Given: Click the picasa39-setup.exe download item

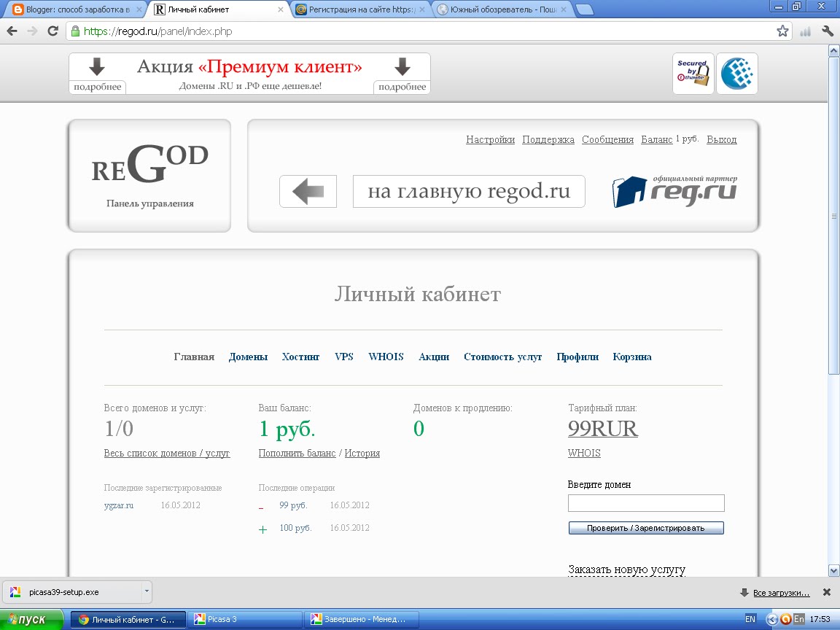Looking at the screenshot, I should pyautogui.click(x=73, y=592).
